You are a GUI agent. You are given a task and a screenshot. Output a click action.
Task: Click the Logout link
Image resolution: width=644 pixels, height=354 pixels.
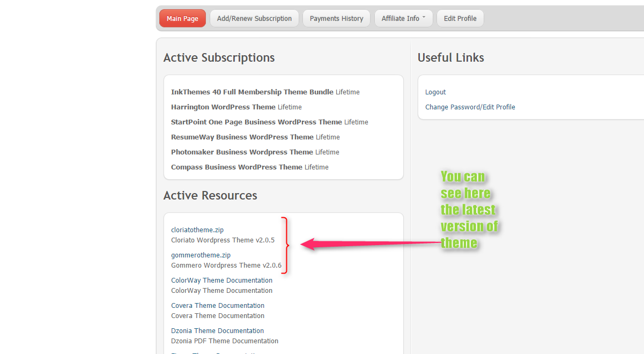coord(435,92)
